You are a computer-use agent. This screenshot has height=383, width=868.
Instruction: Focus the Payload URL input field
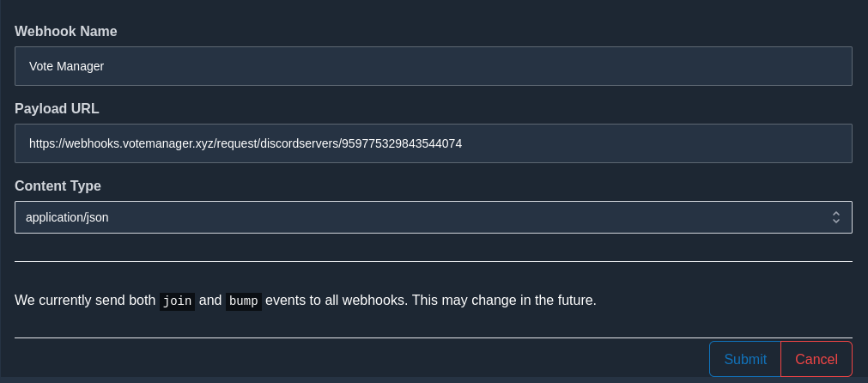coord(434,143)
